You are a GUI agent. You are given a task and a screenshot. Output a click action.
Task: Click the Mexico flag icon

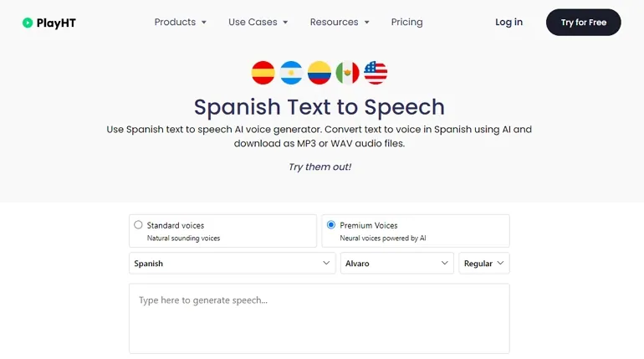[347, 73]
